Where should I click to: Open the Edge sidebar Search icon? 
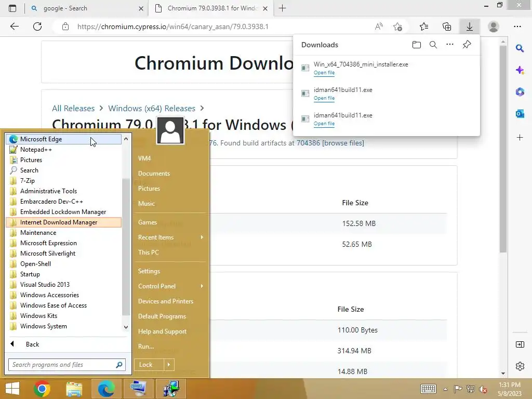pos(520,48)
